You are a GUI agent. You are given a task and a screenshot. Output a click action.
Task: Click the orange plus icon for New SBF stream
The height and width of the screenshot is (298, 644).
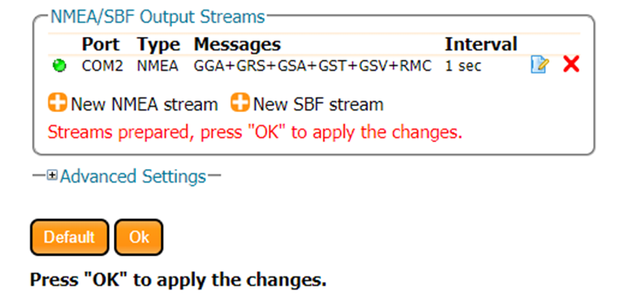pyautogui.click(x=240, y=103)
